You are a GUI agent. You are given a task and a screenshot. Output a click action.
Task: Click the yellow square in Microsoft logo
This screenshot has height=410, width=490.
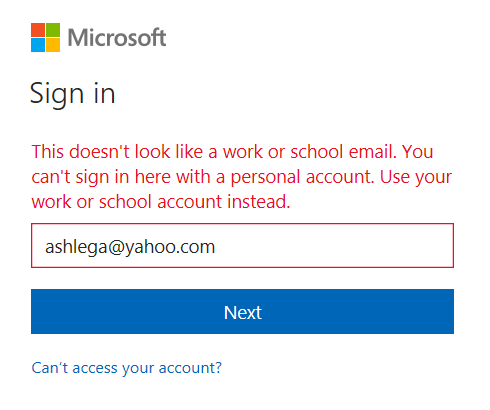(53, 45)
